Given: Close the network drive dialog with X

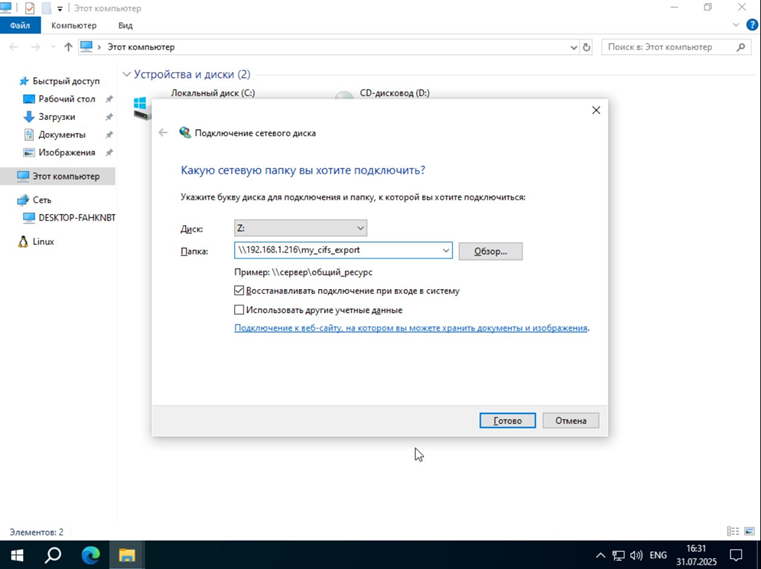Looking at the screenshot, I should tap(596, 110).
